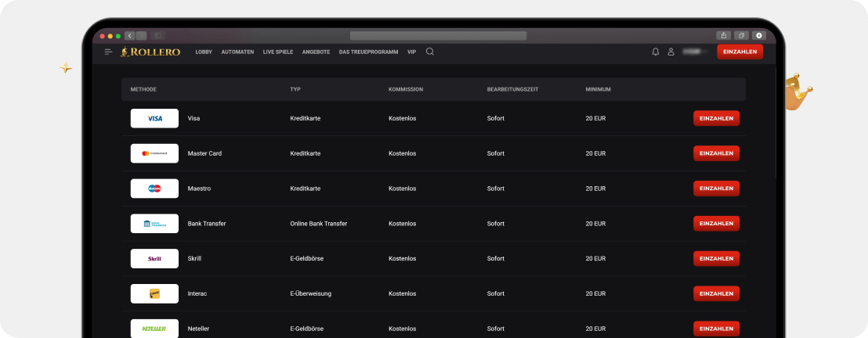
Task: Click the browser downloads icon
Action: click(758, 35)
